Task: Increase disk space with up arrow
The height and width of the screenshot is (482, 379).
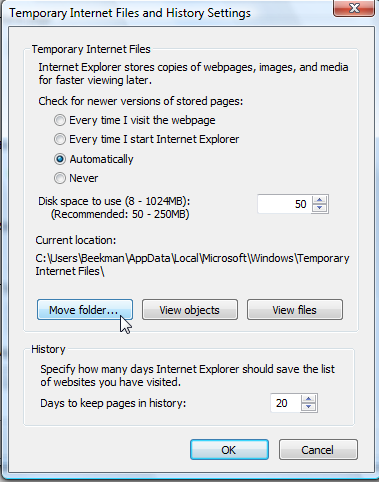Action: click(320, 200)
